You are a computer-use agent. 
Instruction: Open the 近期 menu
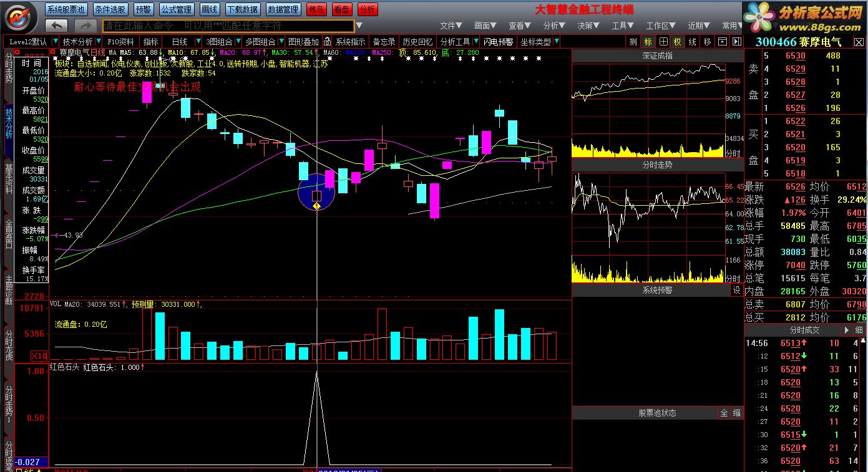coord(700,26)
